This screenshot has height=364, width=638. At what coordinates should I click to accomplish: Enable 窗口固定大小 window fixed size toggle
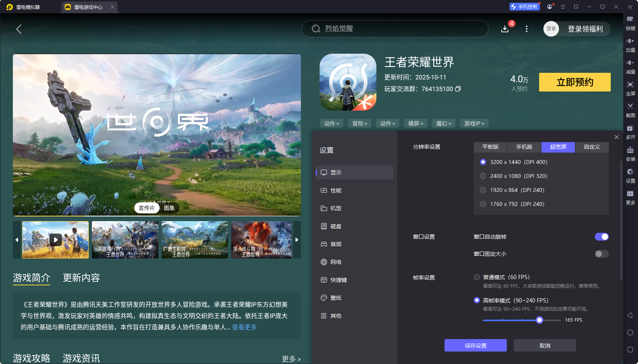[x=601, y=253]
